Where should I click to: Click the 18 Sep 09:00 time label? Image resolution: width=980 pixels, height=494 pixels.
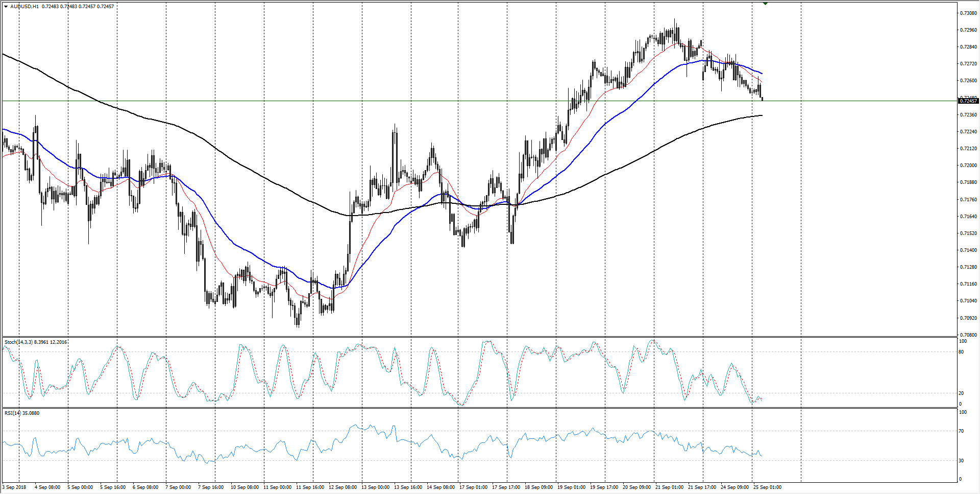[x=538, y=487]
